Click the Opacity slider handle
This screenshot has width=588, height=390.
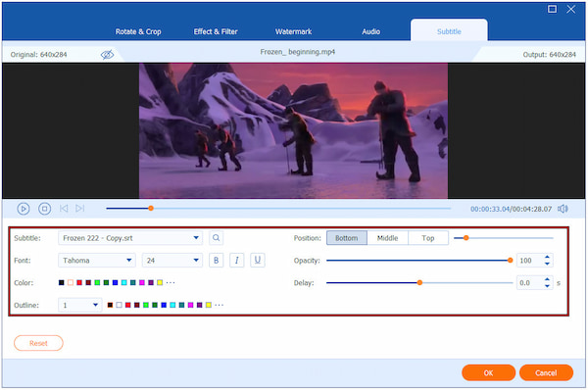pos(510,261)
